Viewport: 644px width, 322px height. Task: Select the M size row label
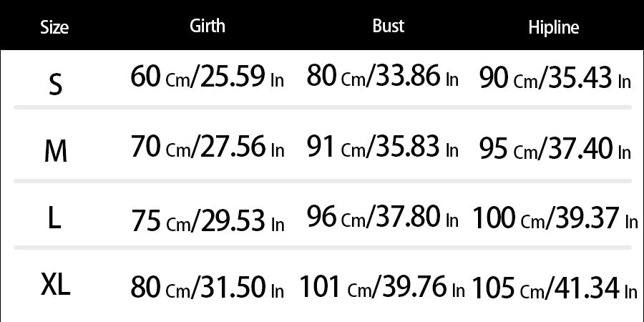pos(55,151)
